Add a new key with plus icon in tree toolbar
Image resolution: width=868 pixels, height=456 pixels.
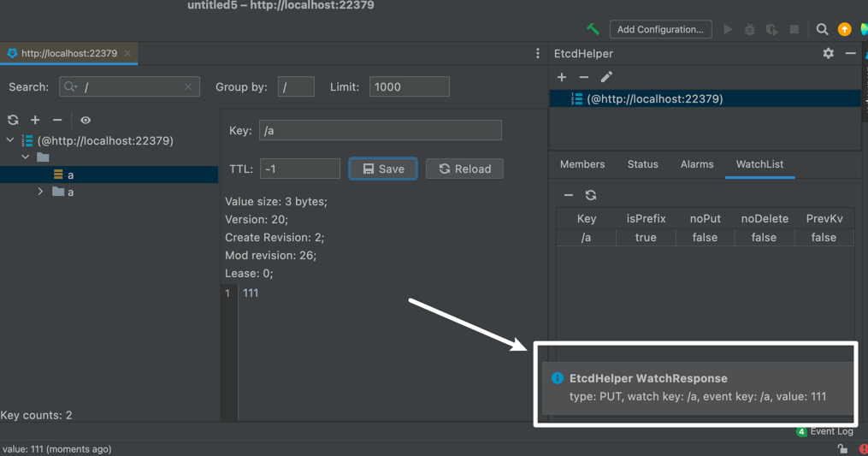[x=35, y=120]
